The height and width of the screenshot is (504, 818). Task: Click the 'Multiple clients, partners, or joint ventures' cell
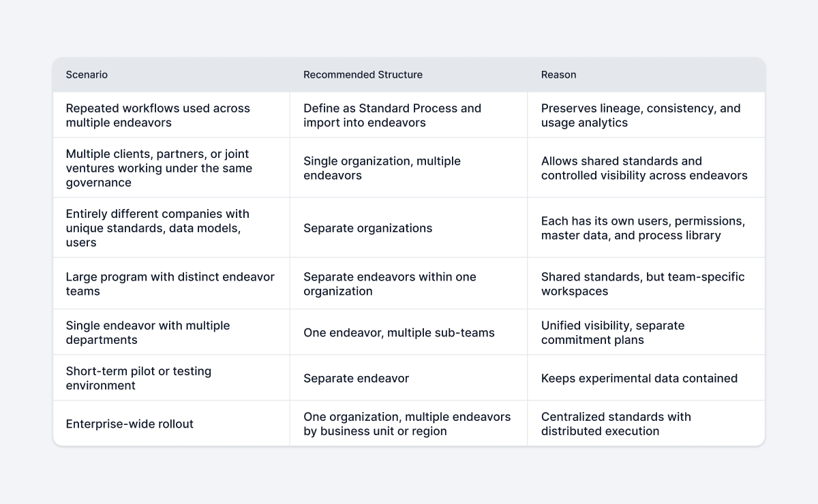coord(171,168)
